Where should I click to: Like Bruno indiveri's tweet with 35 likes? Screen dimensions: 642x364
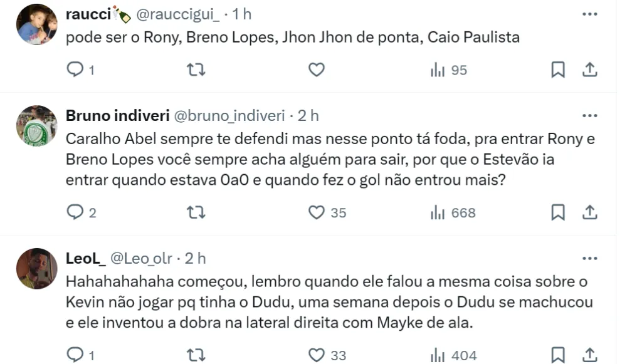pyautogui.click(x=317, y=212)
